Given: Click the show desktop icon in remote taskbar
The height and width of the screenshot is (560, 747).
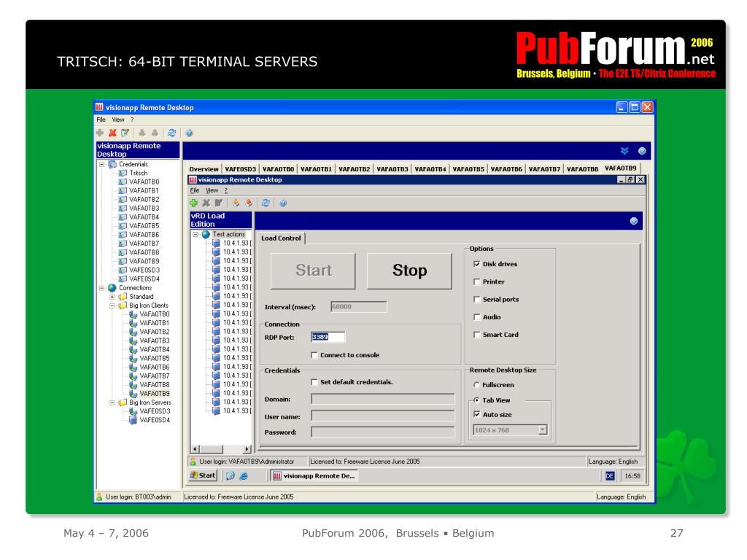Looking at the screenshot, I should pos(231,475).
